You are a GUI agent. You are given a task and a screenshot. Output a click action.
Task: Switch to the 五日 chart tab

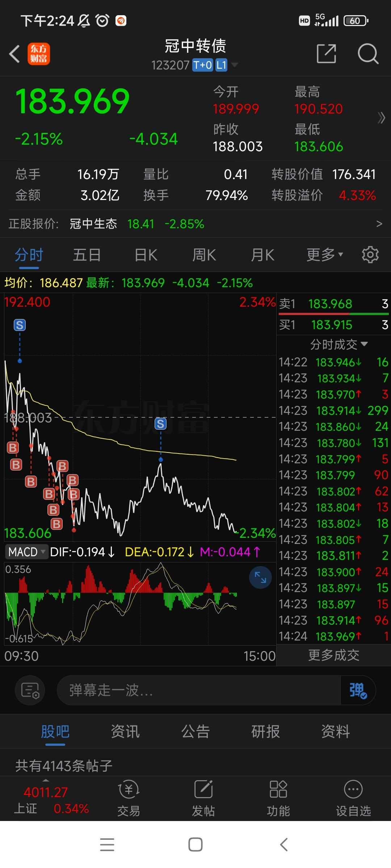pyautogui.click(x=87, y=255)
